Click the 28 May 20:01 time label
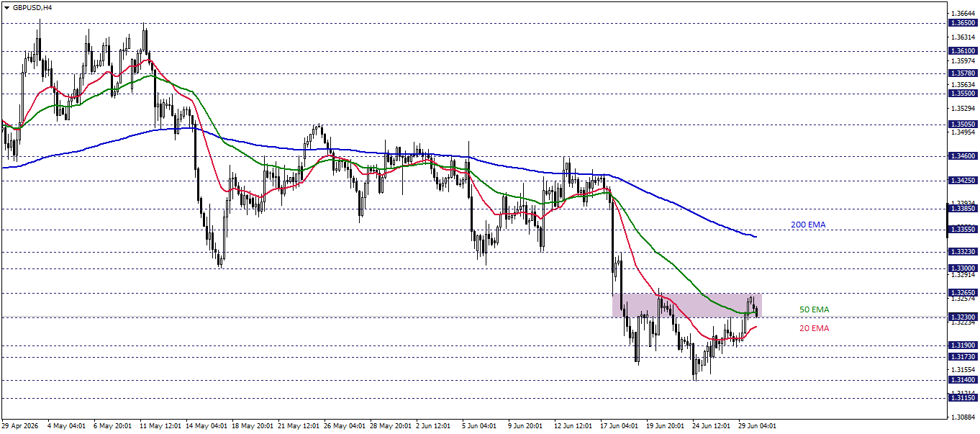The image size is (980, 434). pos(391,426)
